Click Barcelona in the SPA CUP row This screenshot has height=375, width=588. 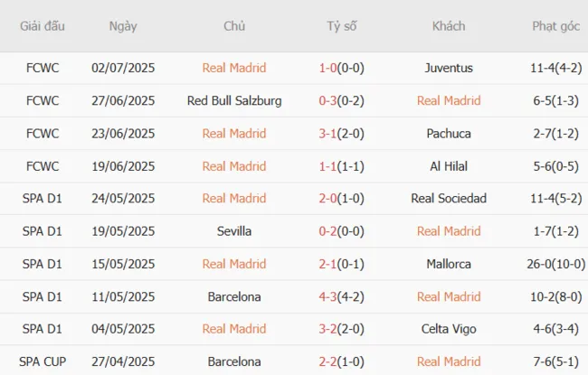click(x=234, y=361)
